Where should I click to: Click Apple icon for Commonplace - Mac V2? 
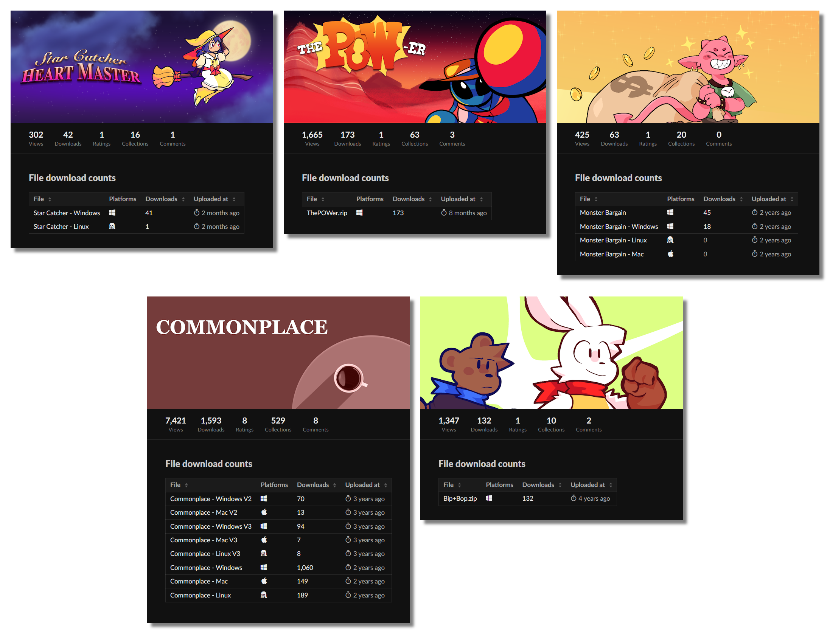tap(264, 512)
